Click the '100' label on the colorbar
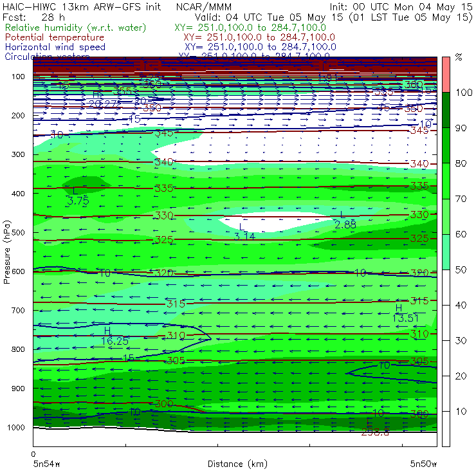Screen dimensions: 476x476 click(x=464, y=92)
